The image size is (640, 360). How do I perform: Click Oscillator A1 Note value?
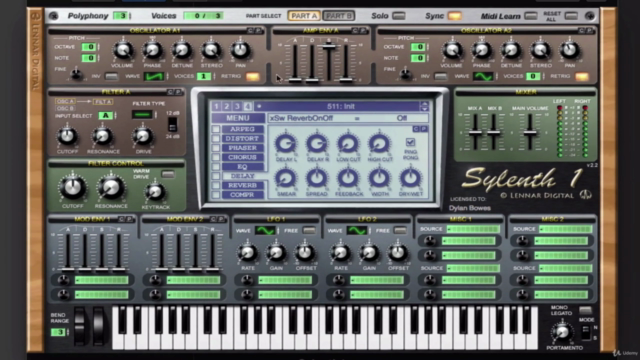click(x=89, y=58)
